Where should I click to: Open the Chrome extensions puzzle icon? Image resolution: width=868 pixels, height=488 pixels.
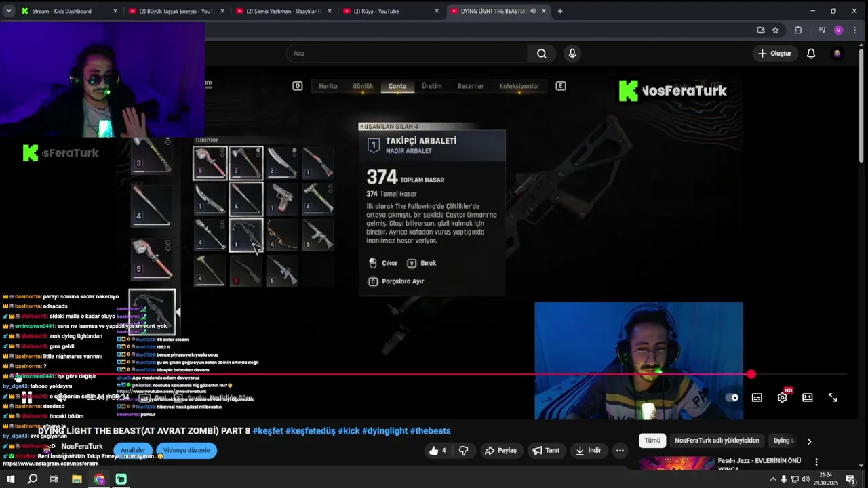tap(798, 30)
